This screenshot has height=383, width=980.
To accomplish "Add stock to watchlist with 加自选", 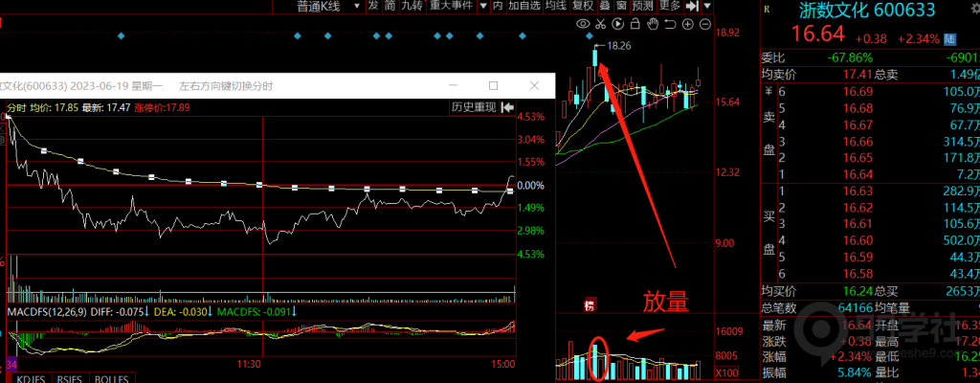I will point(524,6).
